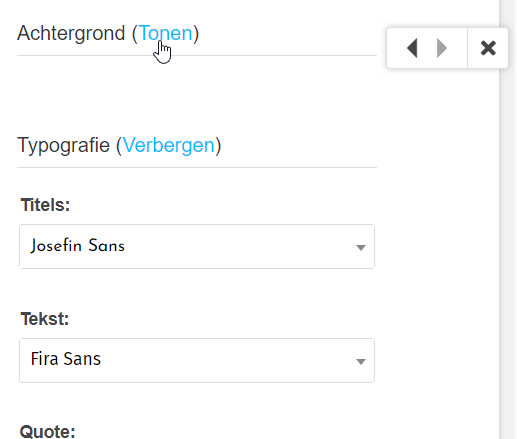Hide the Typografie section via Verbergen
The width and height of the screenshot is (517, 439).
pyautogui.click(x=169, y=145)
